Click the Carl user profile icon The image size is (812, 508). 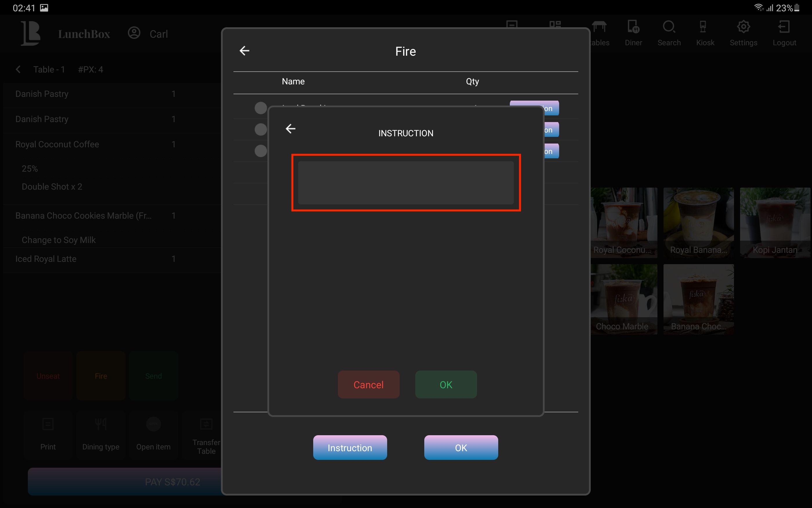134,33
